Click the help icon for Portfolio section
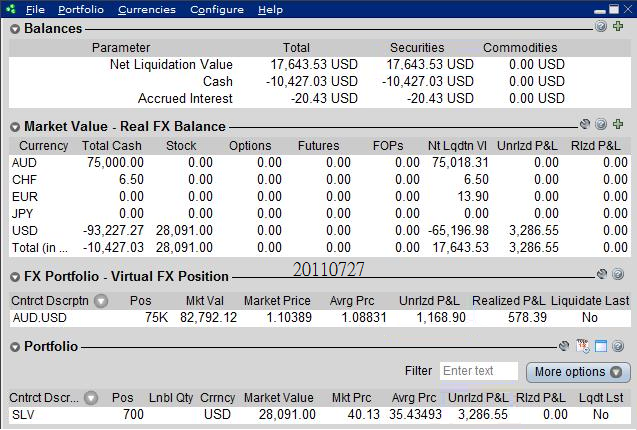 point(618,346)
